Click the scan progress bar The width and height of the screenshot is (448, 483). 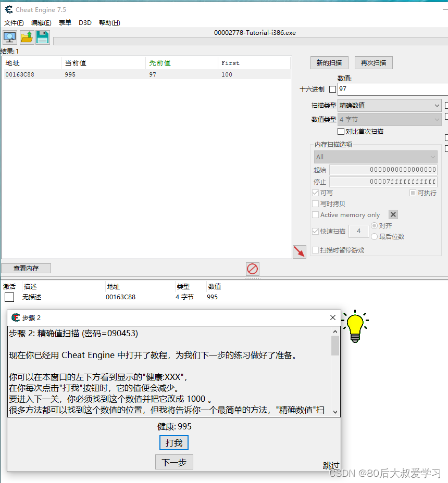pyautogui.click(x=251, y=41)
